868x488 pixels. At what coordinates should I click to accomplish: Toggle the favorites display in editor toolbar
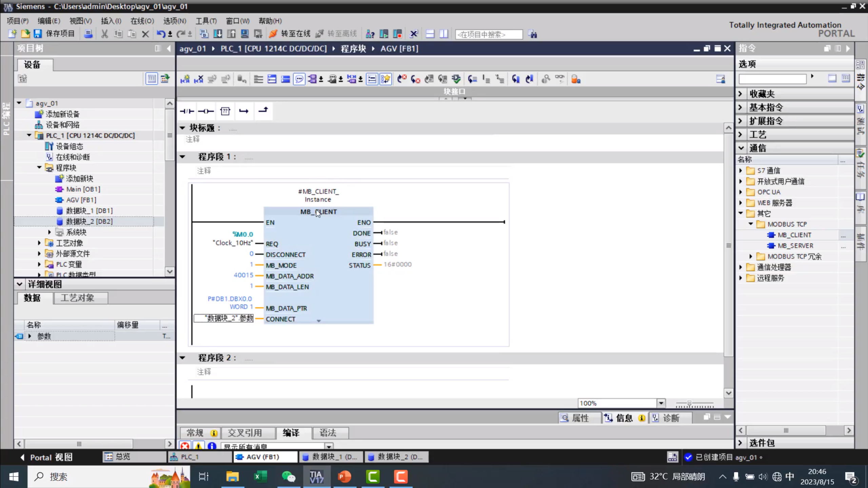(x=386, y=79)
